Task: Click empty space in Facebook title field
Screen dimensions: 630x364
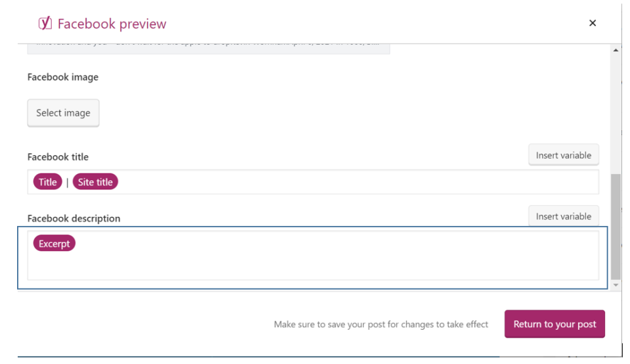Action: pos(355,182)
